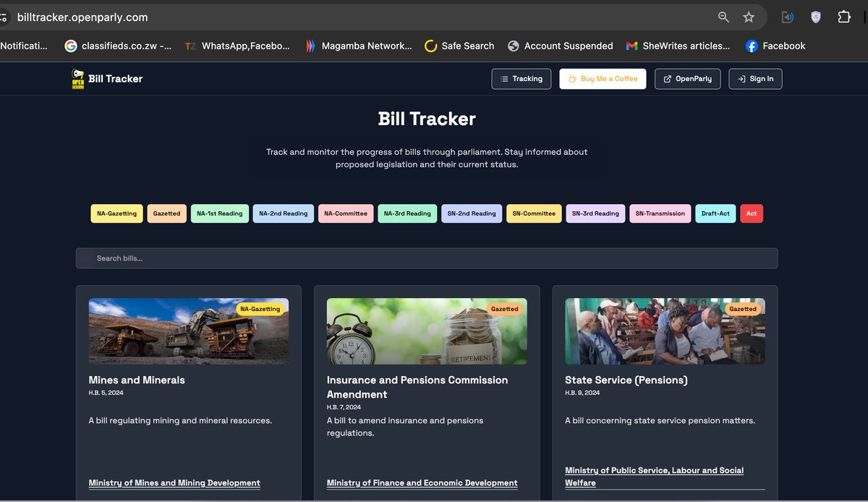This screenshot has height=502, width=868.
Task: Open the browser zoom magnifier in the address bar
Action: pos(723,17)
